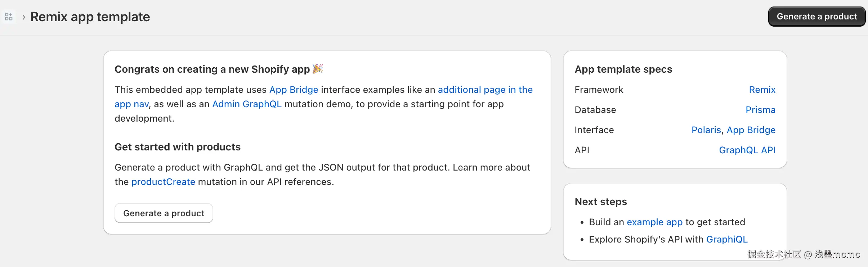Click the Remix app template page title
The image size is (868, 267).
[90, 17]
